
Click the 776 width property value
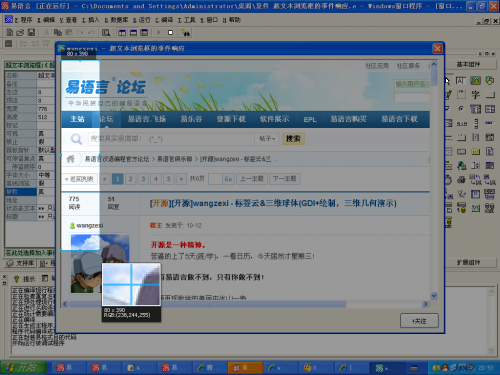click(x=46, y=109)
